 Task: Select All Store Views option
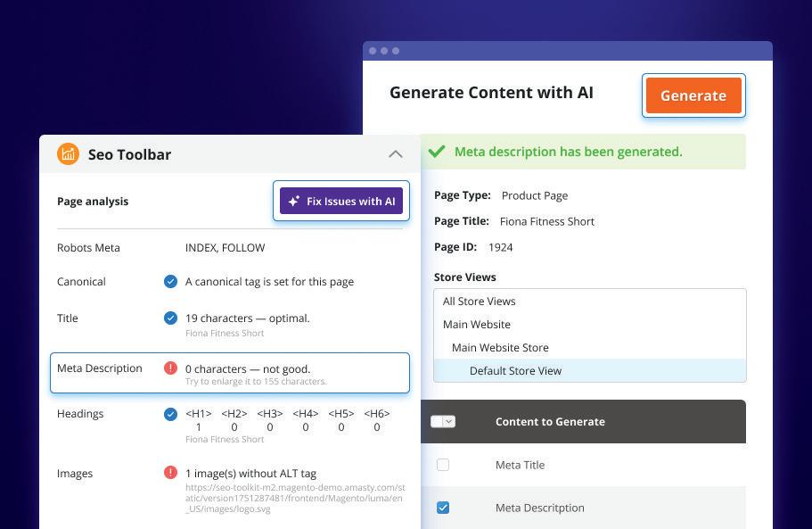(480, 302)
